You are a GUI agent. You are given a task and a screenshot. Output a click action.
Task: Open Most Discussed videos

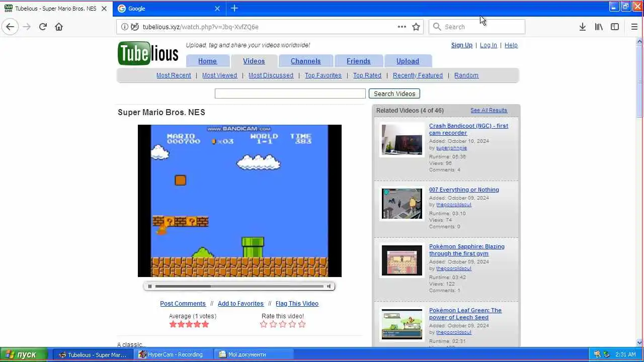coord(271,75)
